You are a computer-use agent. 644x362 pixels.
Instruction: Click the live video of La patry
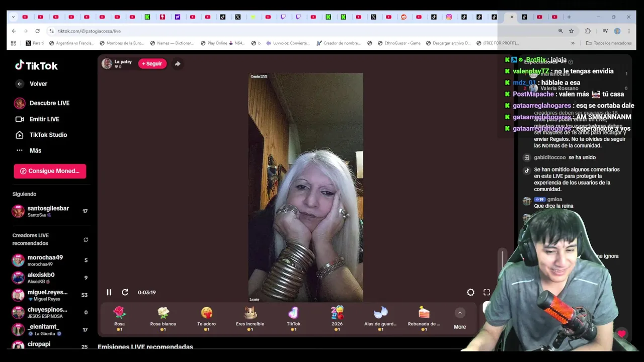[x=305, y=187]
